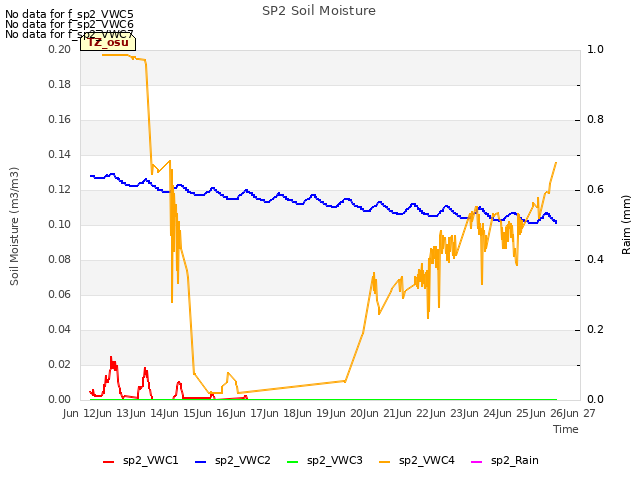
Task: Click the sp2_VWC1 legend label
Action: 151,460
